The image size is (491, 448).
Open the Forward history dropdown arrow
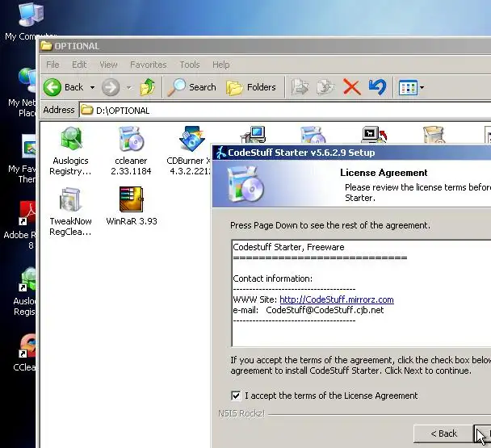(129, 87)
